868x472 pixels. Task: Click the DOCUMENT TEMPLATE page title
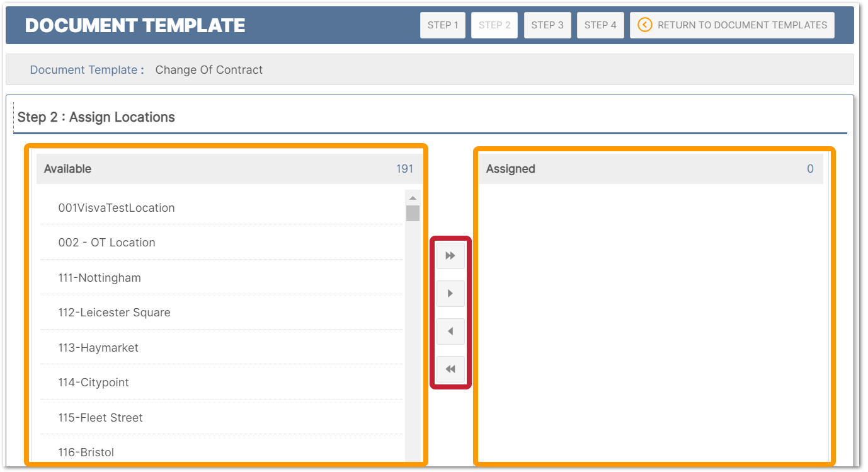[x=135, y=25]
